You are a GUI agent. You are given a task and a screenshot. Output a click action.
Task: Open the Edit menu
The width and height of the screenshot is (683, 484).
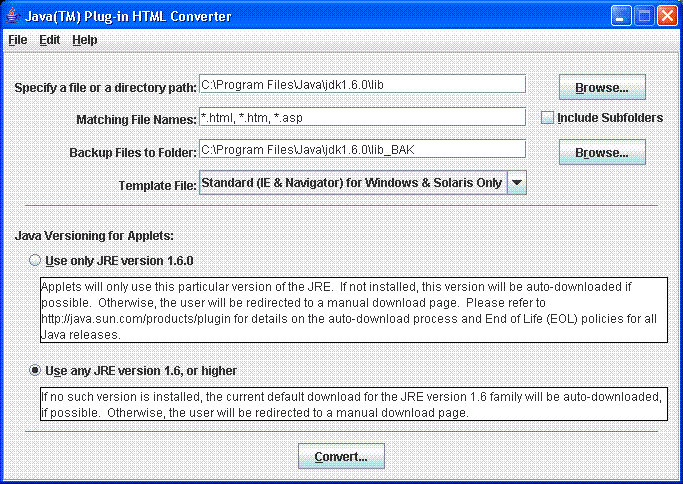50,40
